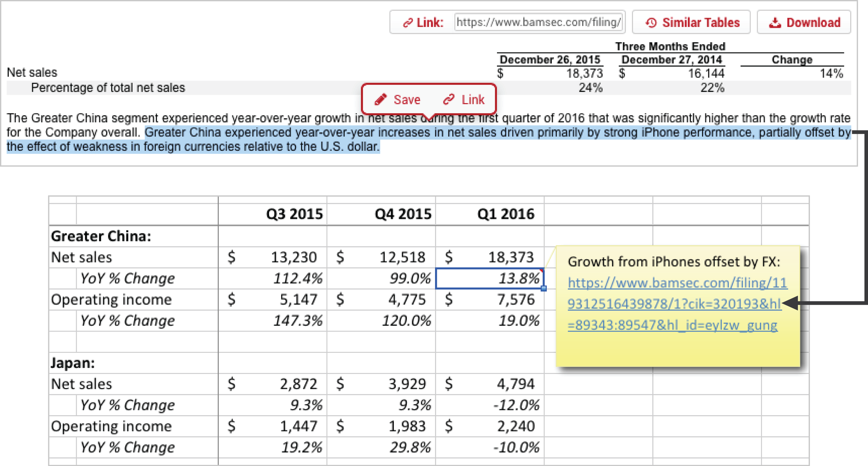Open the bamsec hyperlink in the yellow comment

[677, 304]
